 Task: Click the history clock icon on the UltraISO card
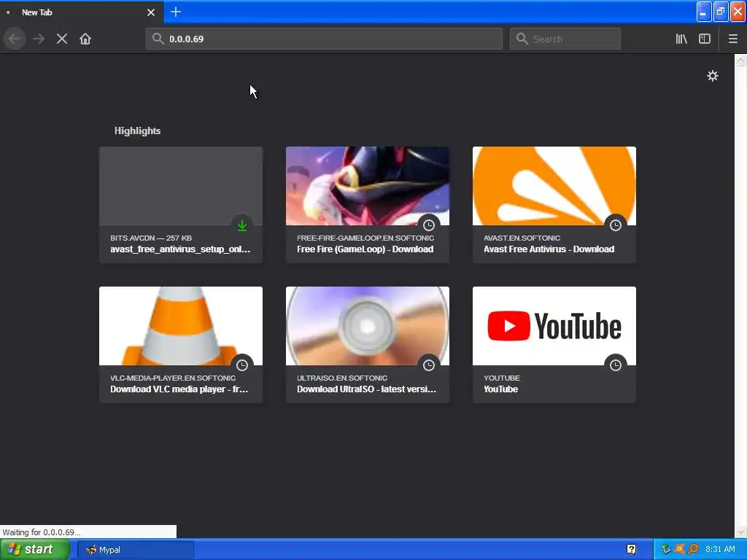[x=429, y=365]
